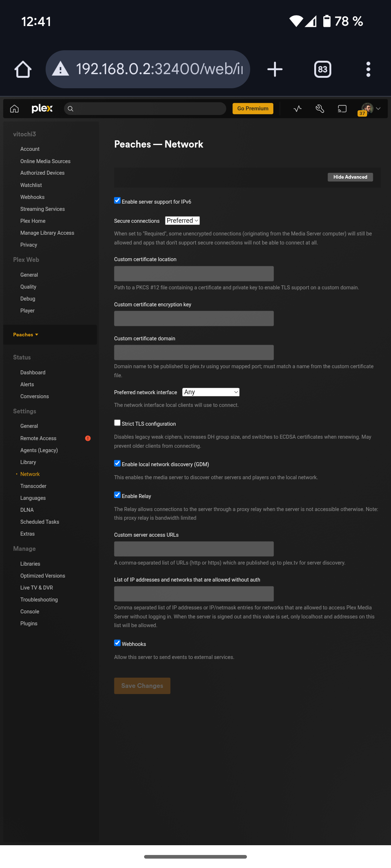This screenshot has height=868, width=391.
Task: Open Preferred network interface dropdown
Action: [x=211, y=392]
